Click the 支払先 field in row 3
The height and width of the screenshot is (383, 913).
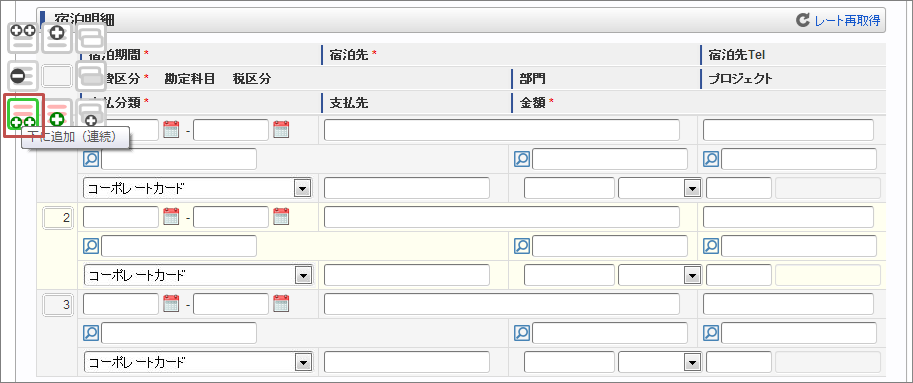407,362
